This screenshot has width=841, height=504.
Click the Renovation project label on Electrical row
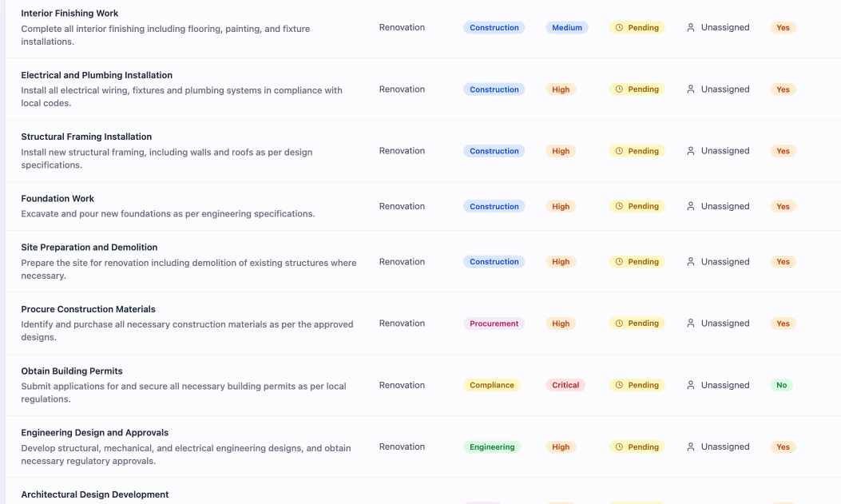click(402, 89)
